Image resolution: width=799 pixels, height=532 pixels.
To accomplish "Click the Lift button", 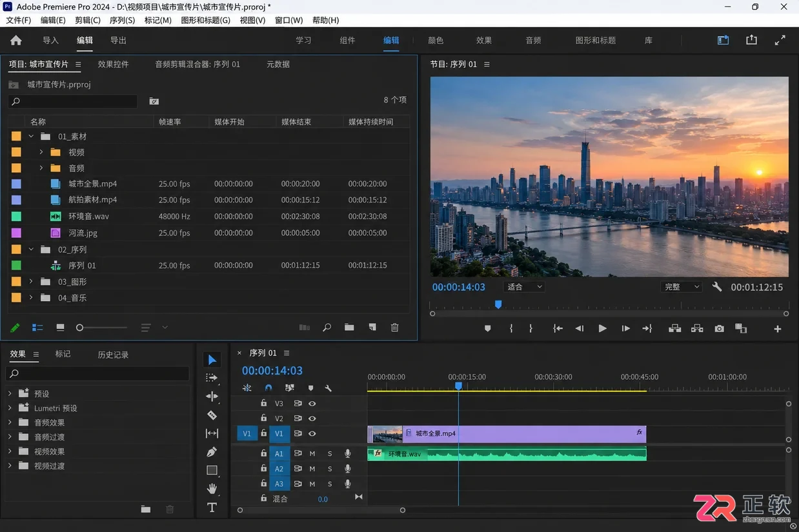I will 674,328.
